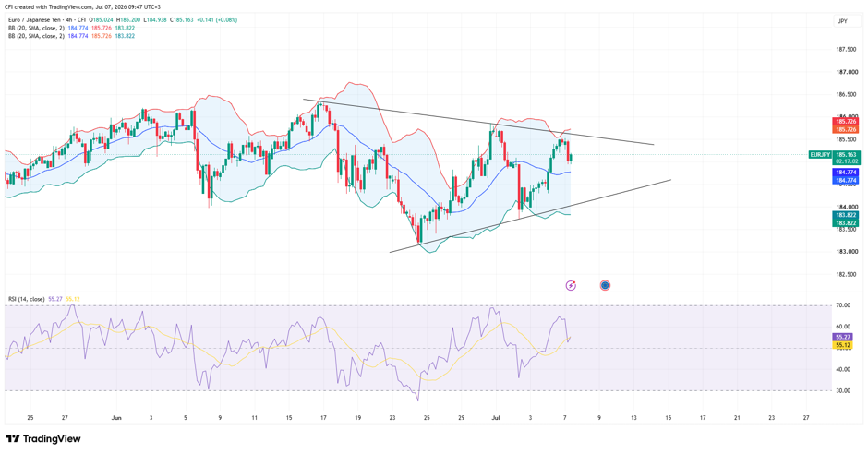Select the descending upper trendline
Screen dimensions: 868x453
[x=478, y=122]
